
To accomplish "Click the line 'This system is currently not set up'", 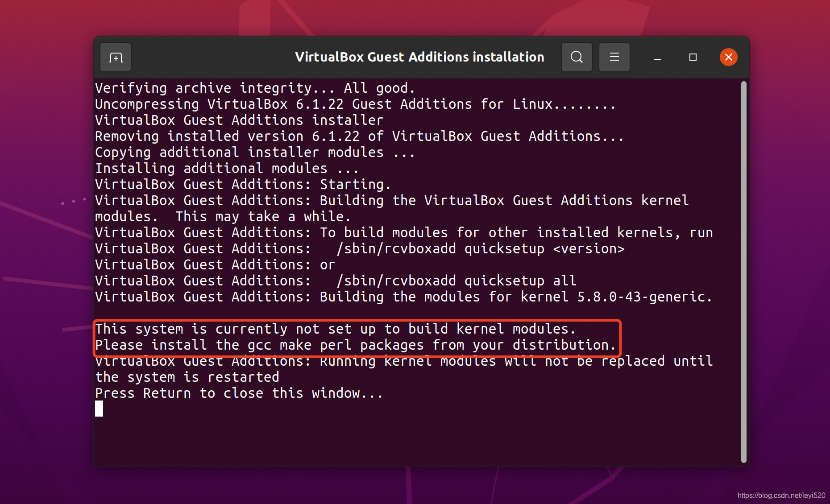I will point(336,329).
